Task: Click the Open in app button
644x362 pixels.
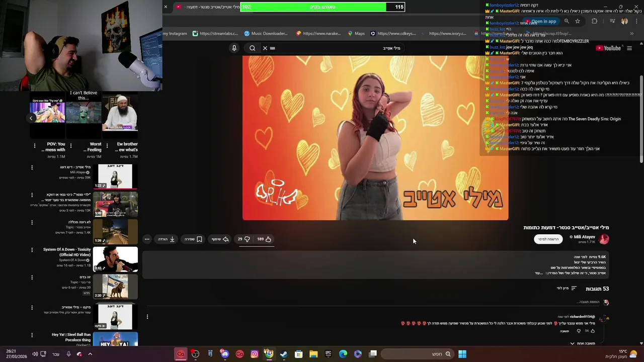Action: coord(541,21)
